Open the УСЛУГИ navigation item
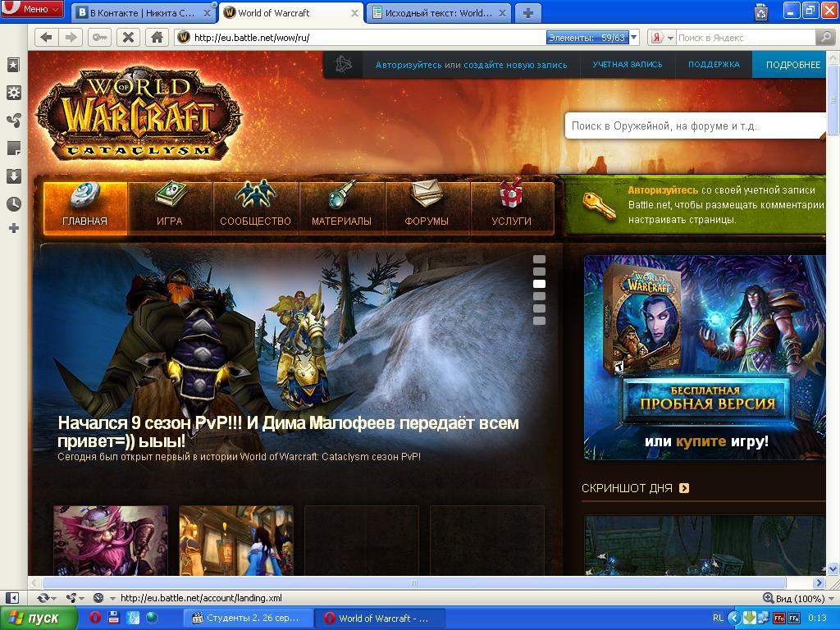 (x=512, y=208)
